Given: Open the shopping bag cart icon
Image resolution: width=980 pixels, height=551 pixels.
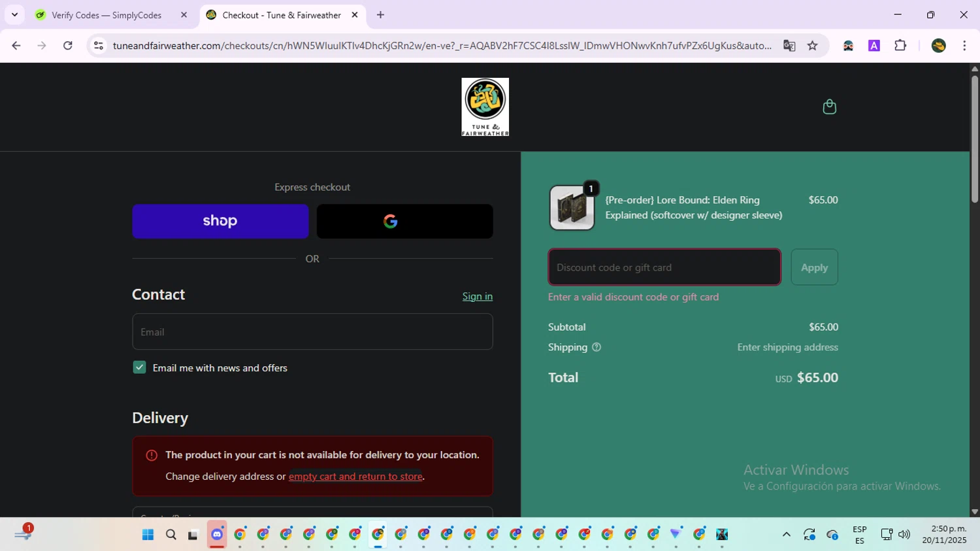Looking at the screenshot, I should pyautogui.click(x=829, y=107).
